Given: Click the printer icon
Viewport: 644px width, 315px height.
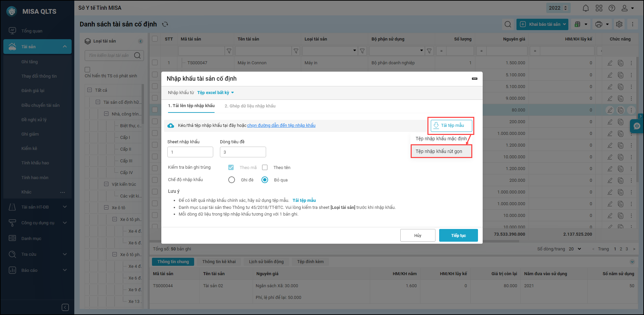Looking at the screenshot, I should point(599,24).
